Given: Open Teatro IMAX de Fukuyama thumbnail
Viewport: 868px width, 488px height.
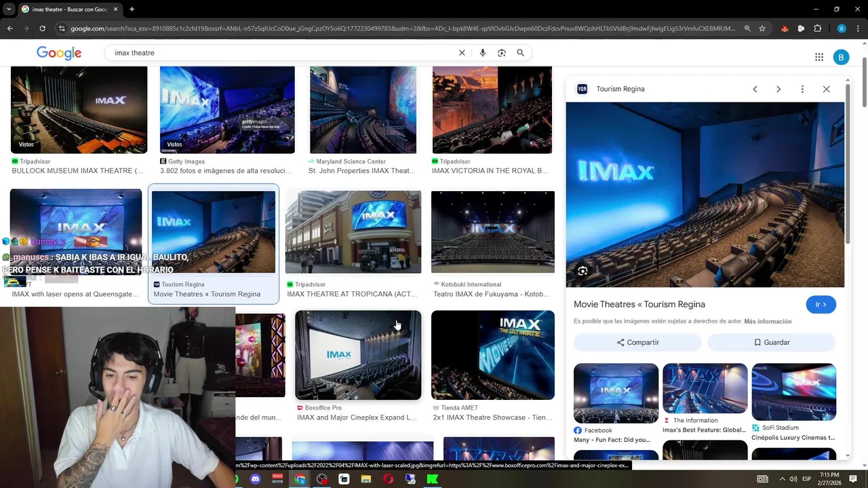Looking at the screenshot, I should pyautogui.click(x=493, y=232).
